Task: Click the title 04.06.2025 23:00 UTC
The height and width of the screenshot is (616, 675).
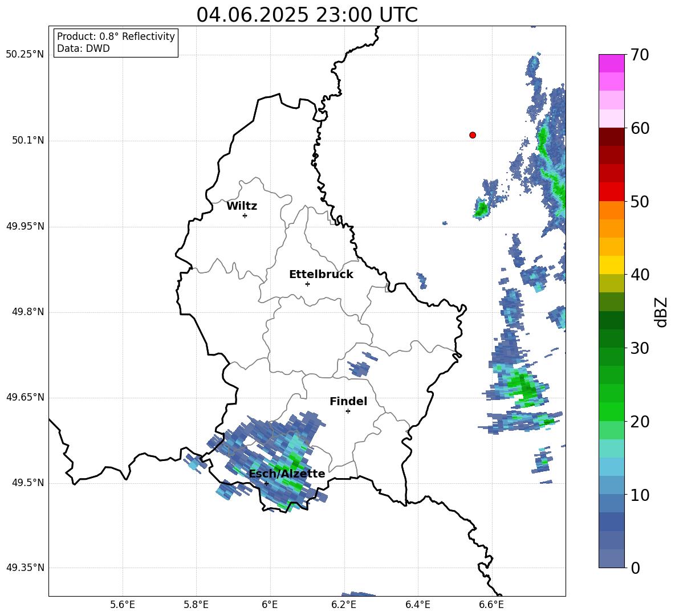Action: click(307, 15)
